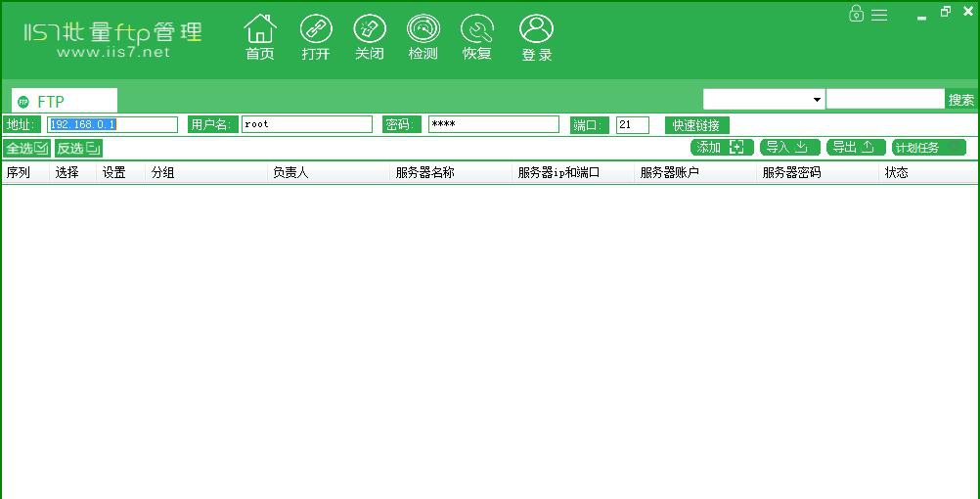Screen dimensions: 980x499
Task: Click the 状态 status column header
Action: [x=929, y=172]
